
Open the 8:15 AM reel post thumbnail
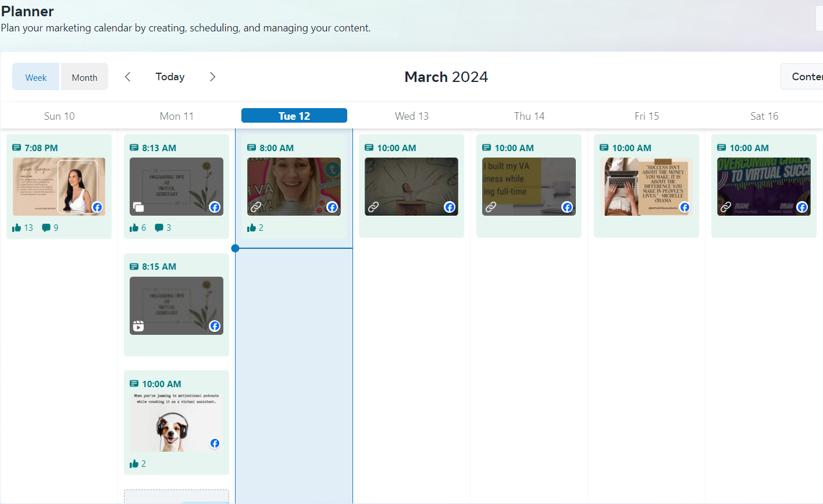(176, 306)
